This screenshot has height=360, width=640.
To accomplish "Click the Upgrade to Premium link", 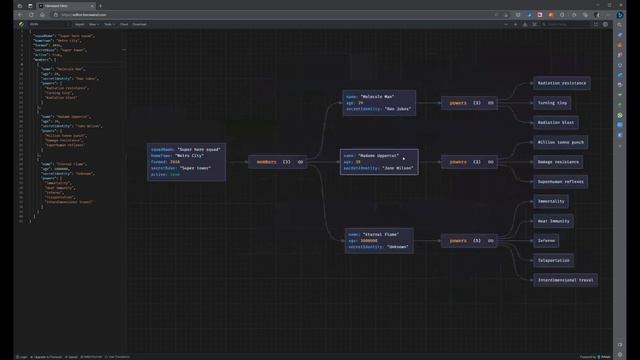I will (x=46, y=357).
